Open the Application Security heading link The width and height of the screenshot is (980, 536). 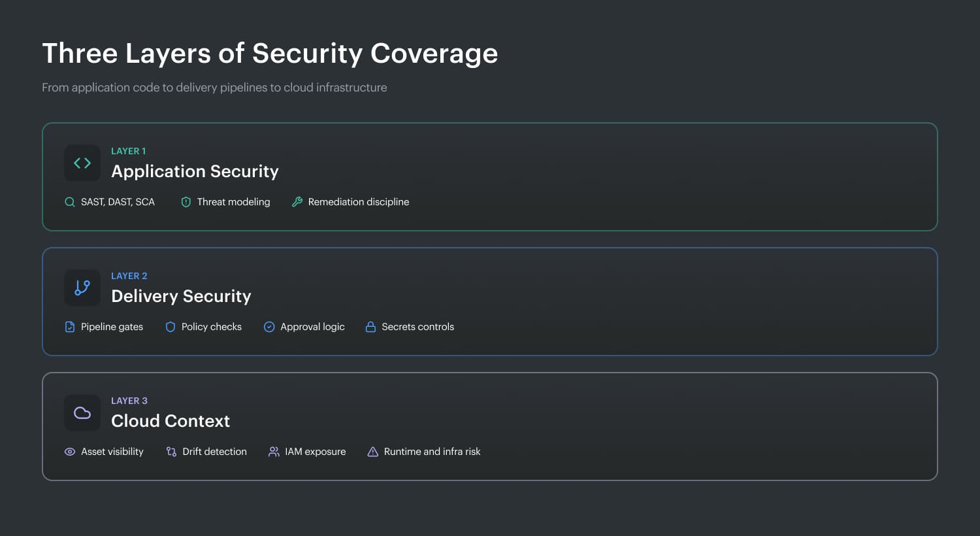[x=195, y=171]
